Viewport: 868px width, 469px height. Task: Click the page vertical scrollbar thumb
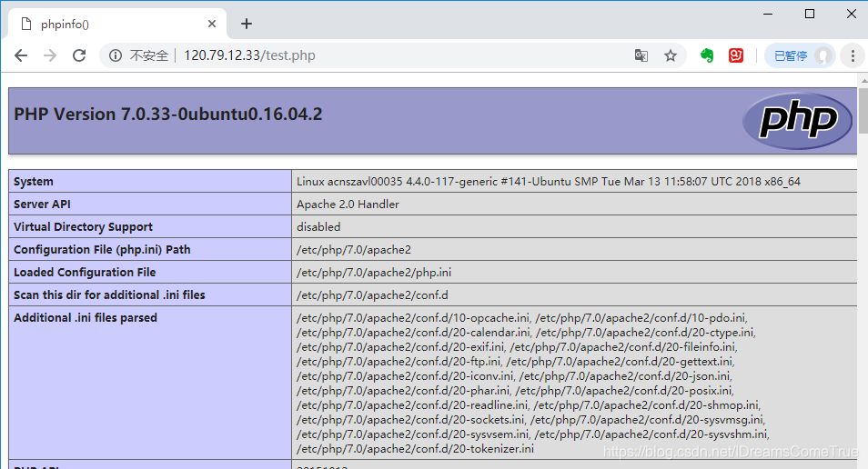(863, 109)
